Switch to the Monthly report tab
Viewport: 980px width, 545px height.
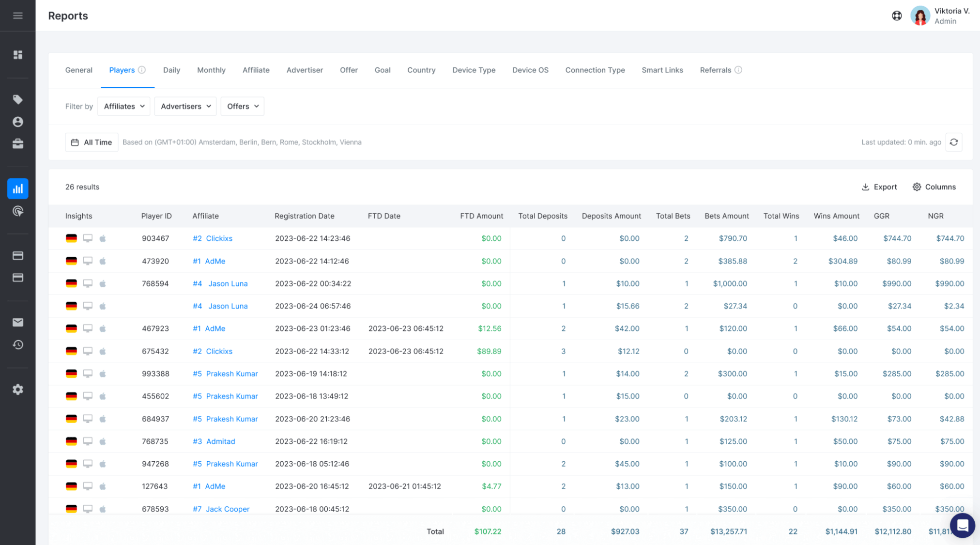210,70
